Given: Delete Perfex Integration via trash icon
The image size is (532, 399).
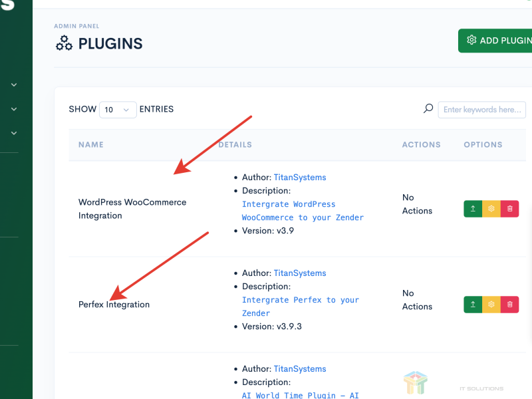Looking at the screenshot, I should 510,305.
